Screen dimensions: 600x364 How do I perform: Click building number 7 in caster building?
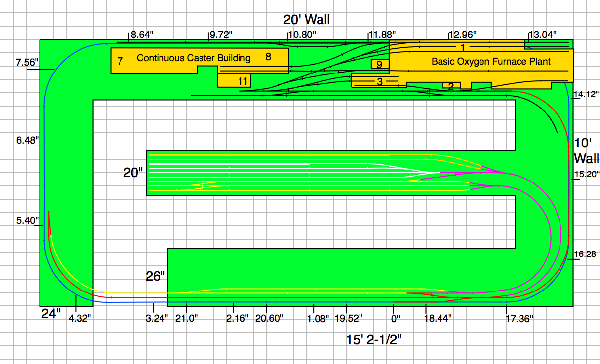(x=120, y=62)
